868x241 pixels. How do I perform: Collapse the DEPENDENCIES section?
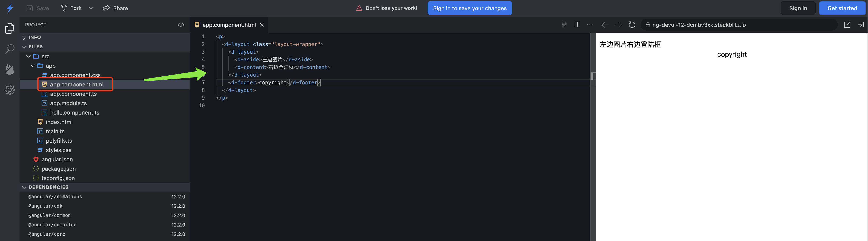pos(105,187)
